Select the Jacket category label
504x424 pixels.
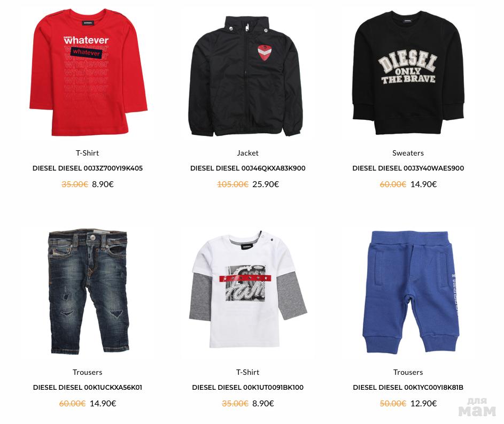pyautogui.click(x=248, y=153)
